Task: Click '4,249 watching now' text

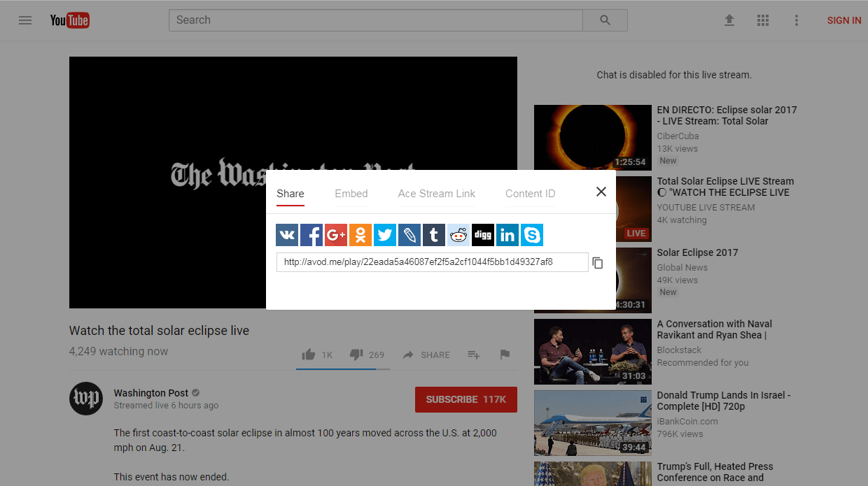Action: coord(118,351)
